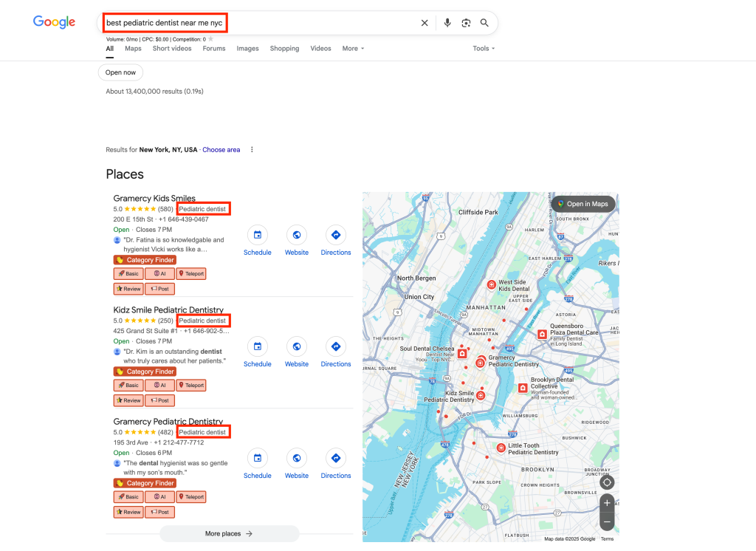Click the 195 3rd Ave address text
756x551 pixels.
tap(131, 442)
